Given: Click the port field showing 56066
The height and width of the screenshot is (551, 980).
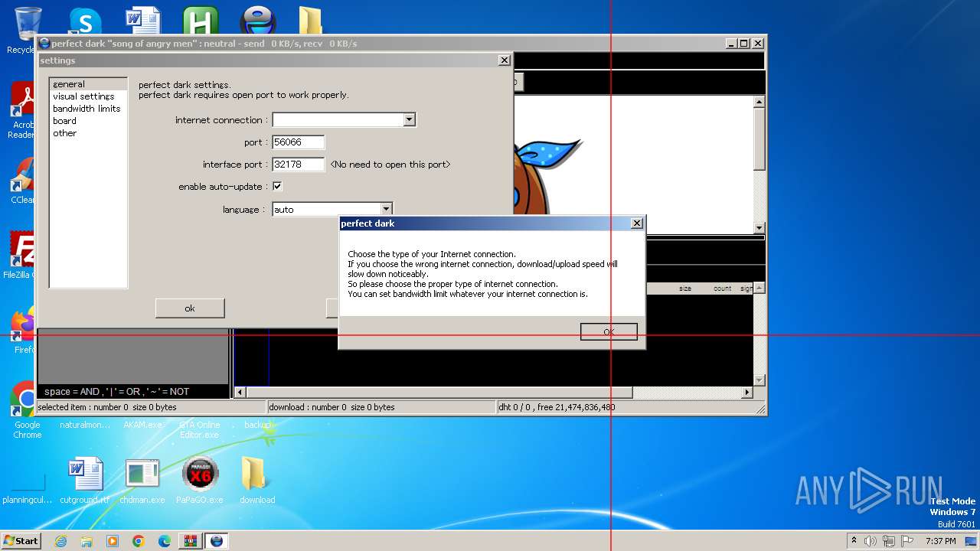Looking at the screenshot, I should (x=299, y=142).
